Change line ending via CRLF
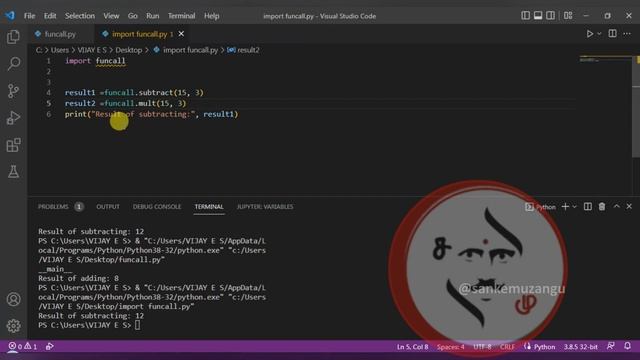Screen dimensions: 640x360 507,347
